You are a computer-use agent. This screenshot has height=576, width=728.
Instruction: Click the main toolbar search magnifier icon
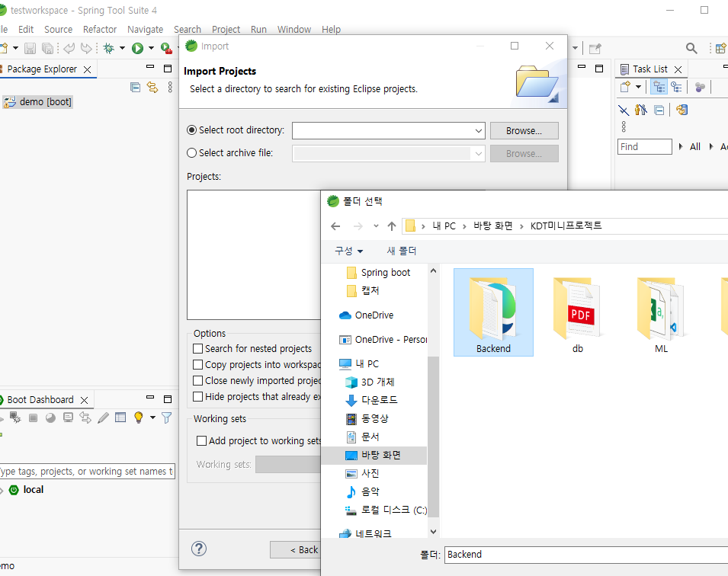(691, 48)
